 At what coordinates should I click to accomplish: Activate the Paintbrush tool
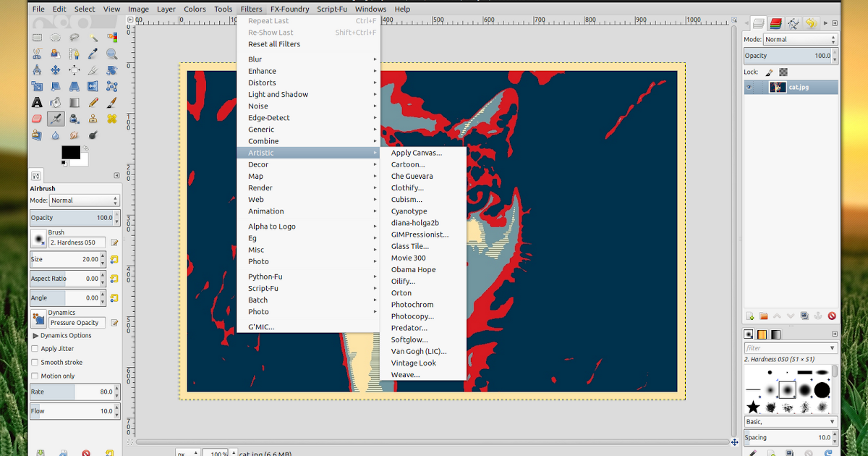point(111,102)
